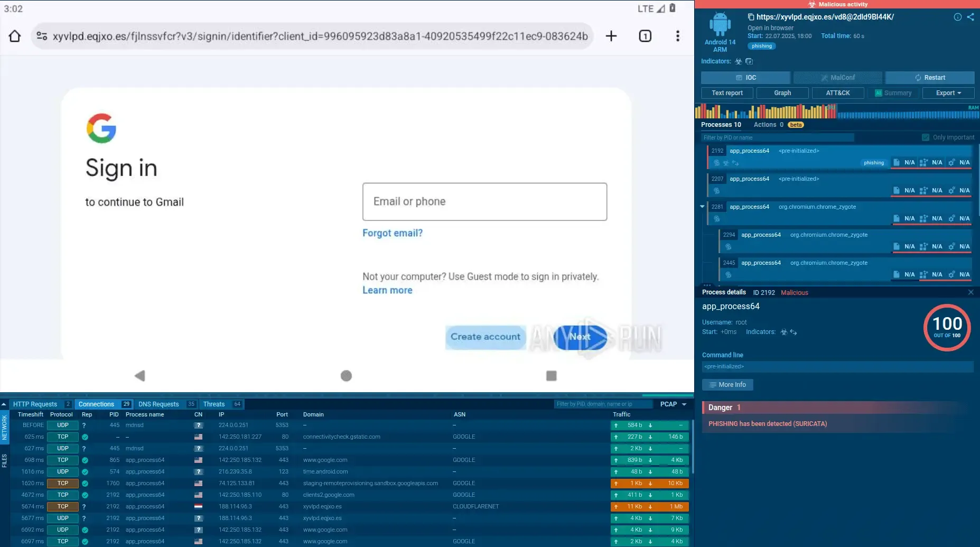This screenshot has height=547, width=980.
Task: Open the browser three-dot menu
Action: click(x=678, y=36)
